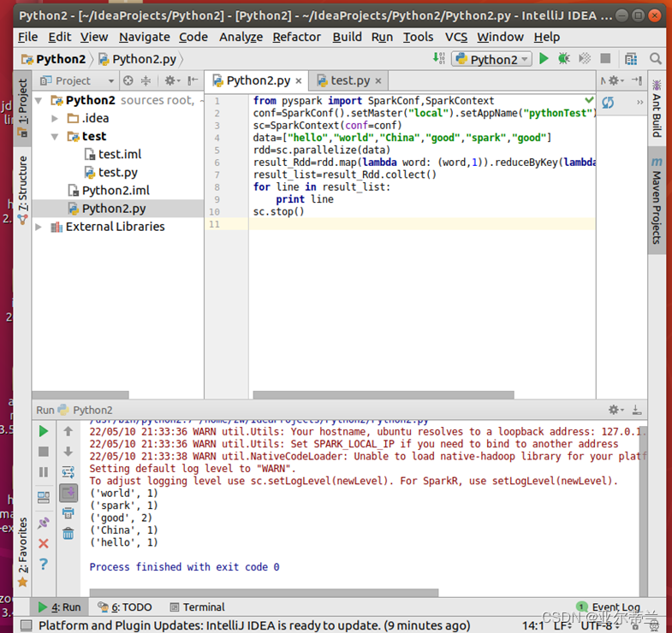Open the Navigate menu
The width and height of the screenshot is (672, 633).
click(145, 38)
